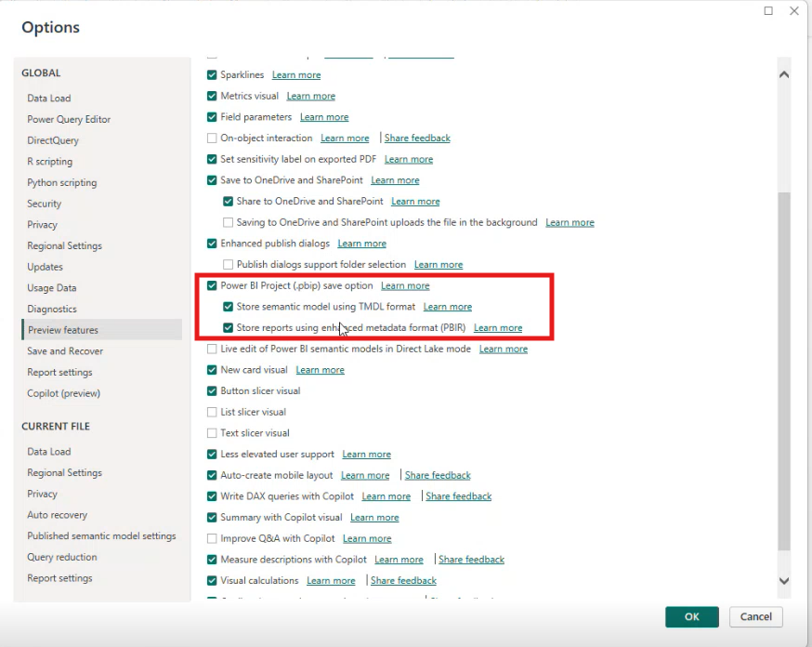
Task: Go to DirectQuery options
Action: pyautogui.click(x=53, y=140)
